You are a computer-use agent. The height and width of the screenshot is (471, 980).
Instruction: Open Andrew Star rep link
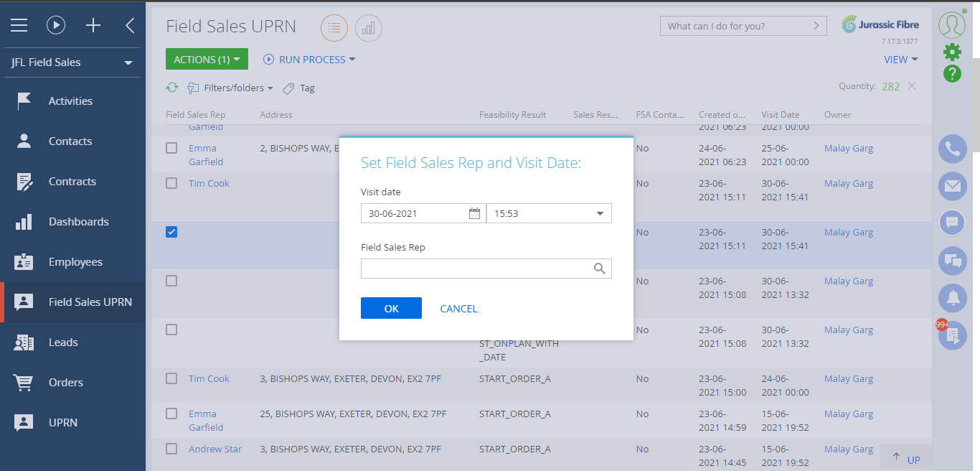[215, 449]
